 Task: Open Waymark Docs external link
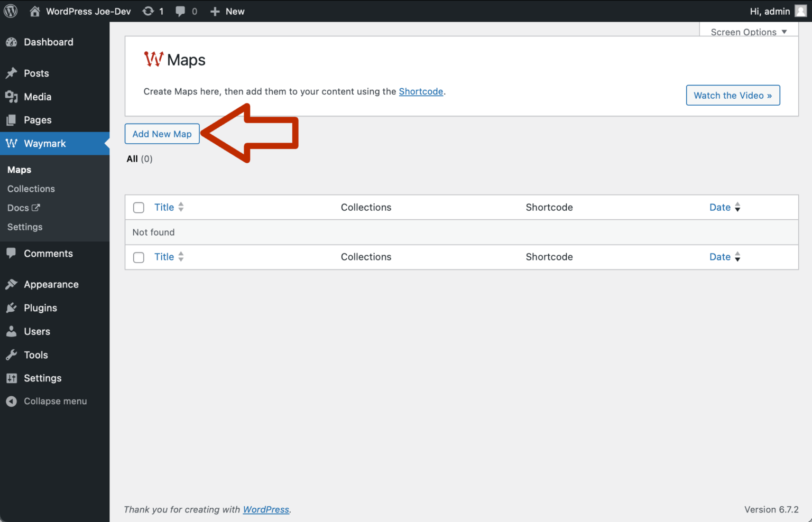click(23, 208)
